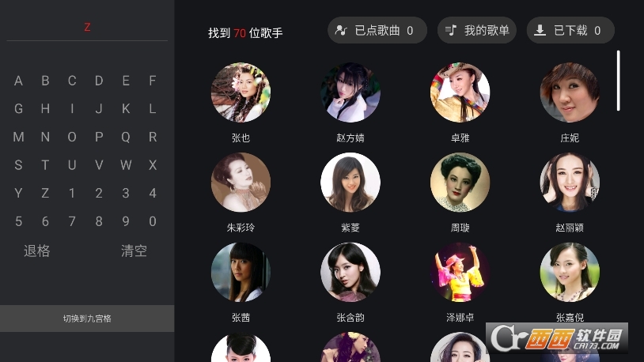644x362 pixels.
Task: Click the search input showing Z
Action: 87,28
